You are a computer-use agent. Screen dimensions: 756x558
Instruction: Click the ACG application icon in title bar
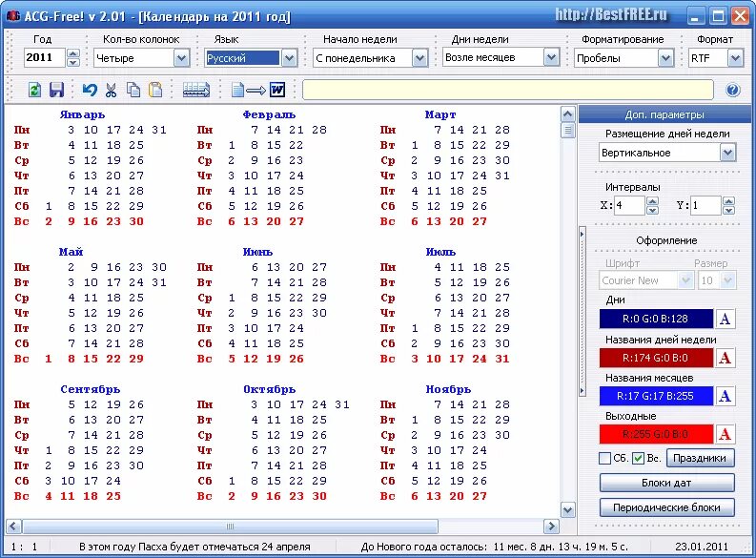tap(13, 15)
